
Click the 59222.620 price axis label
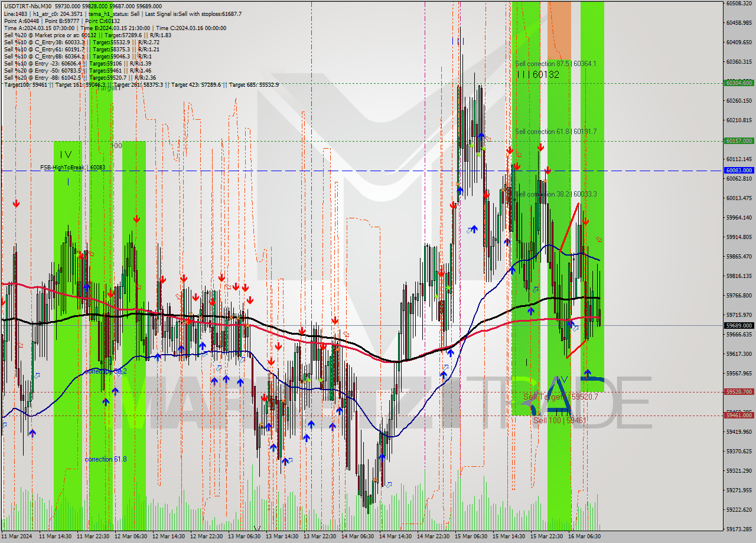(x=739, y=509)
